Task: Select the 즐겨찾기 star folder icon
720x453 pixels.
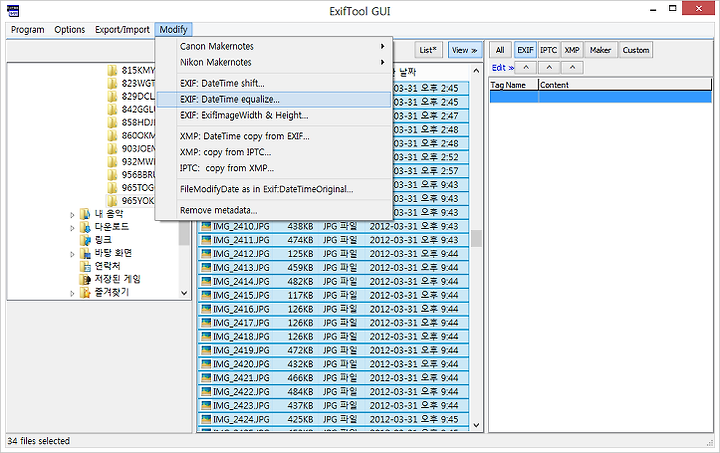Action: pos(85,292)
